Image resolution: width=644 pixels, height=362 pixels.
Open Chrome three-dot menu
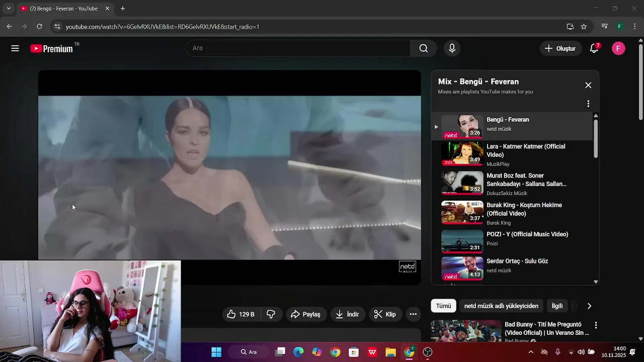[x=635, y=27]
